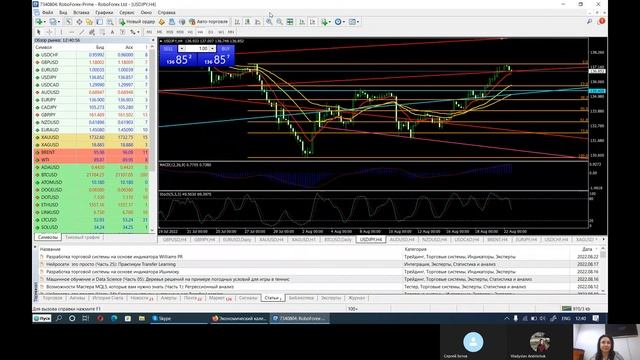Launch the MetaEditor icon

[162, 22]
